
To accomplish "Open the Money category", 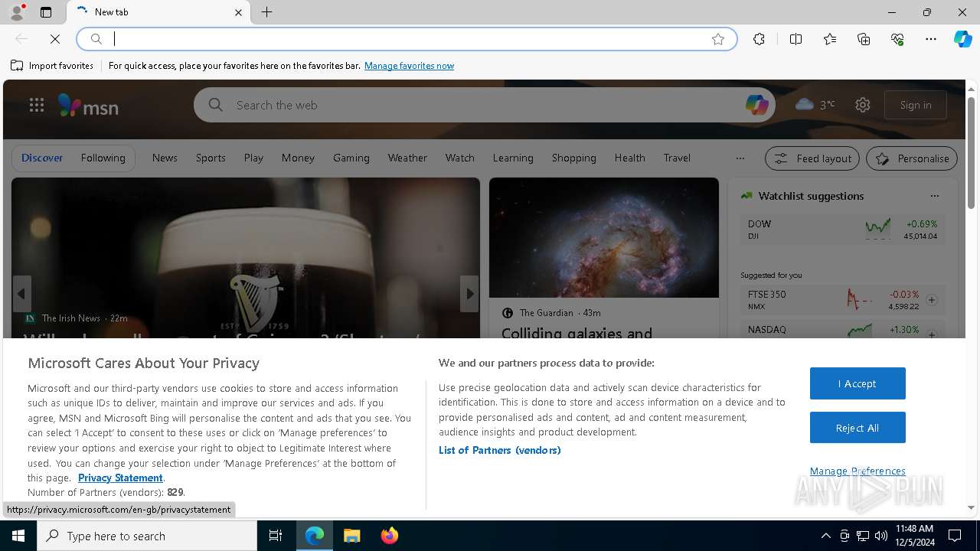I will pyautogui.click(x=298, y=158).
